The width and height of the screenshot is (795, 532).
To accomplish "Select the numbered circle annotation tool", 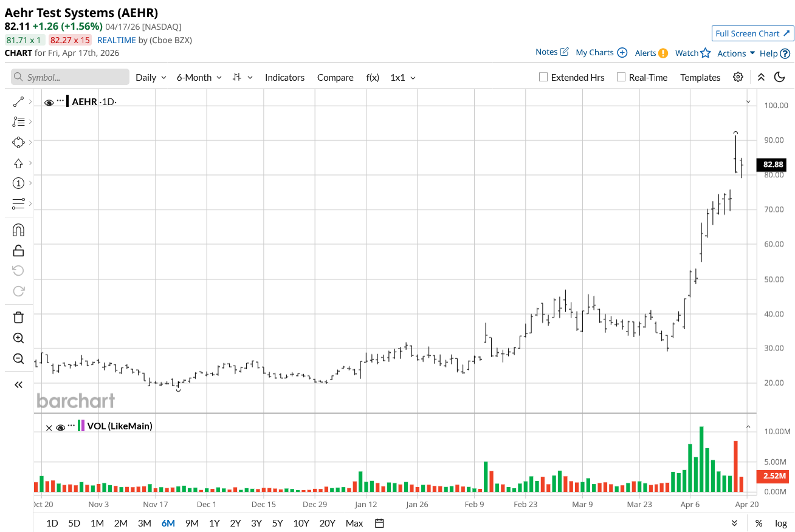I will coord(18,183).
